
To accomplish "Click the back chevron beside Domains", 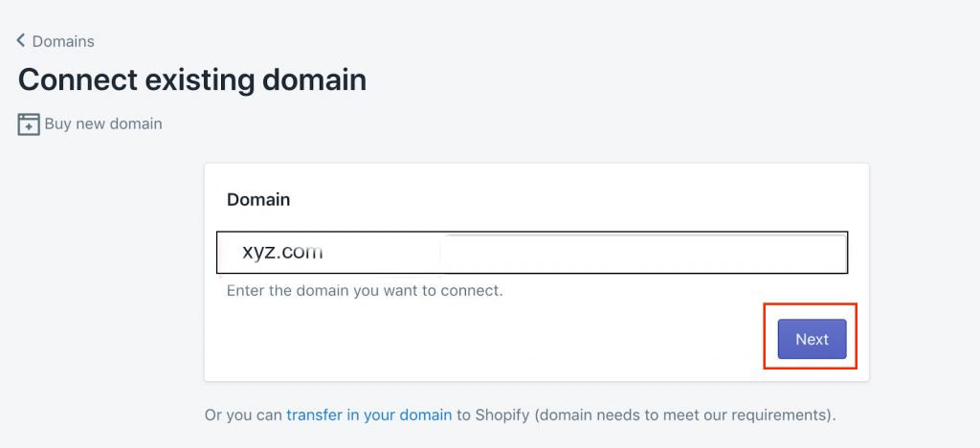I will (x=21, y=41).
